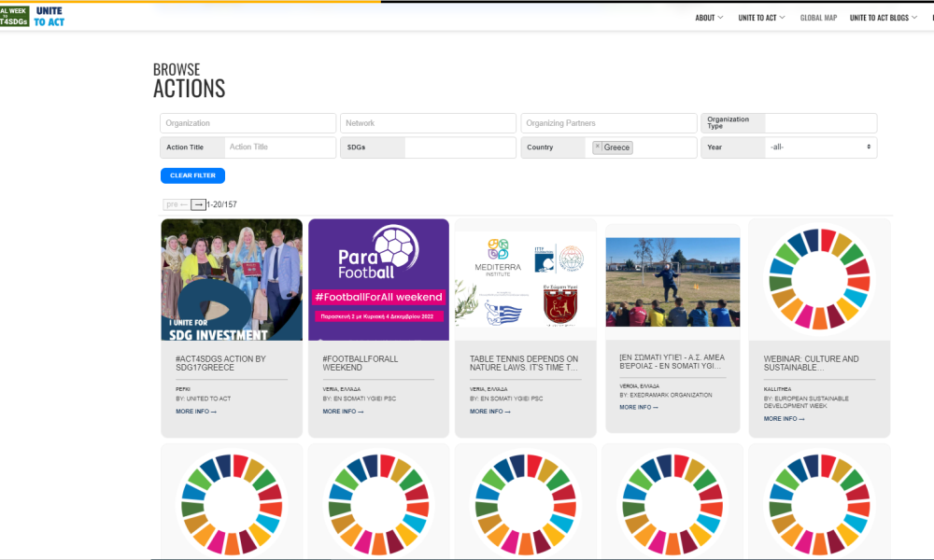Open the Global Map page
This screenshot has width=934, height=560.
pos(818,18)
